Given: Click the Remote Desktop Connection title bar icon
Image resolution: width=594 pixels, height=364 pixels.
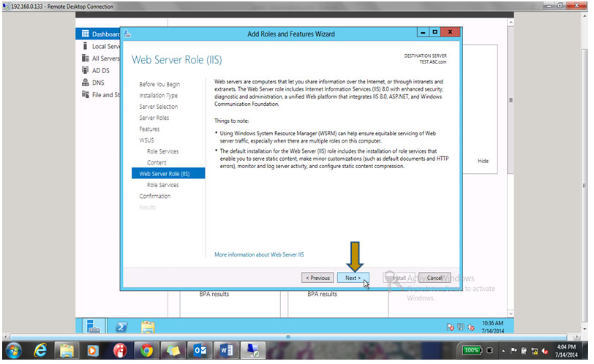Looking at the screenshot, I should [6, 7].
